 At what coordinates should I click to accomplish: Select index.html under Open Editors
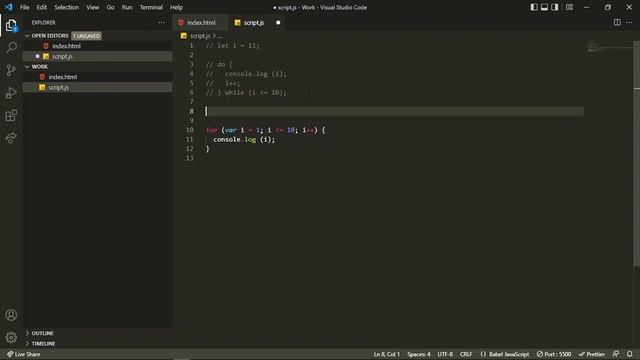click(98, 46)
